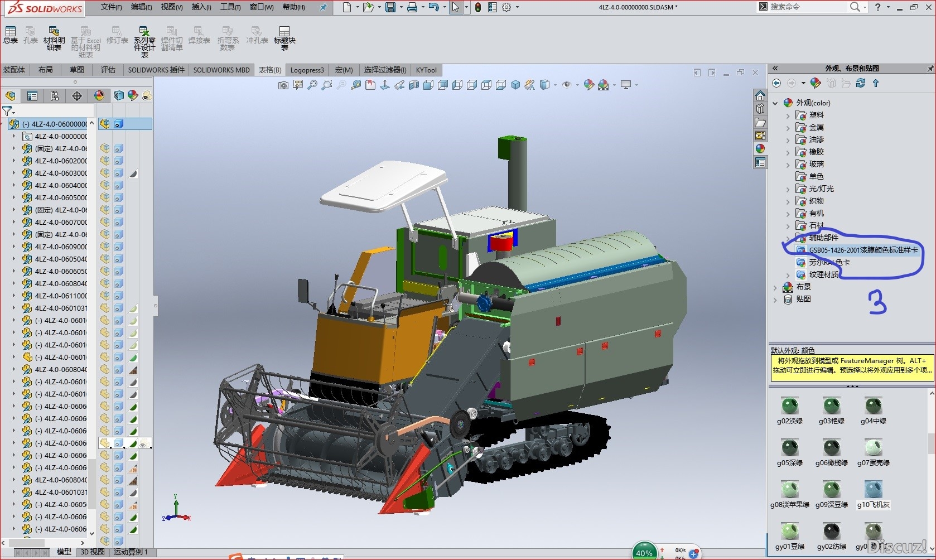
Task: Toggle the Hide/Show Items eye in view toolbar
Action: click(x=567, y=85)
